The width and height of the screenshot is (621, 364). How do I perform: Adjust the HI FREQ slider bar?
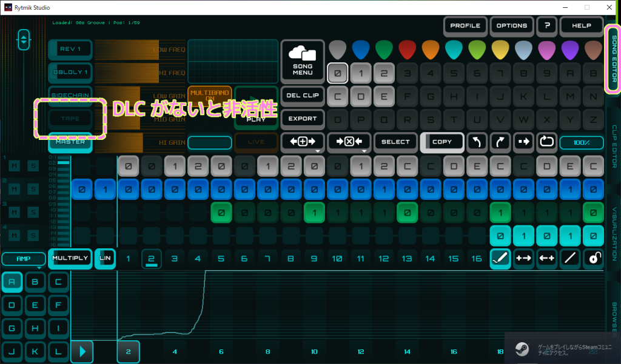(140, 73)
